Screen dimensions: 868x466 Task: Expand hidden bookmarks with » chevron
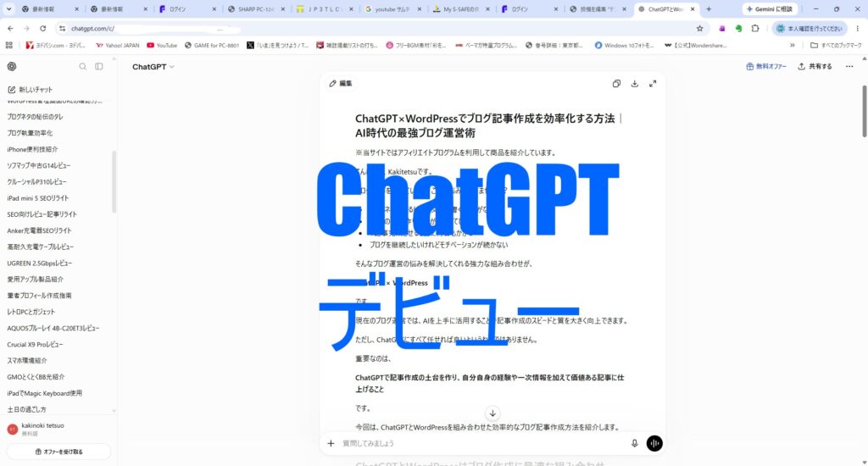click(x=793, y=46)
